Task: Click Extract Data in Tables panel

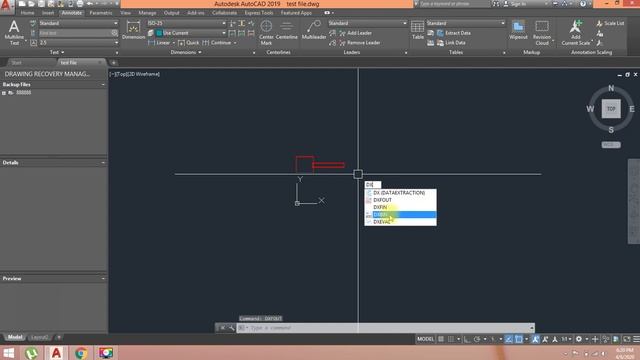Action: [453, 33]
